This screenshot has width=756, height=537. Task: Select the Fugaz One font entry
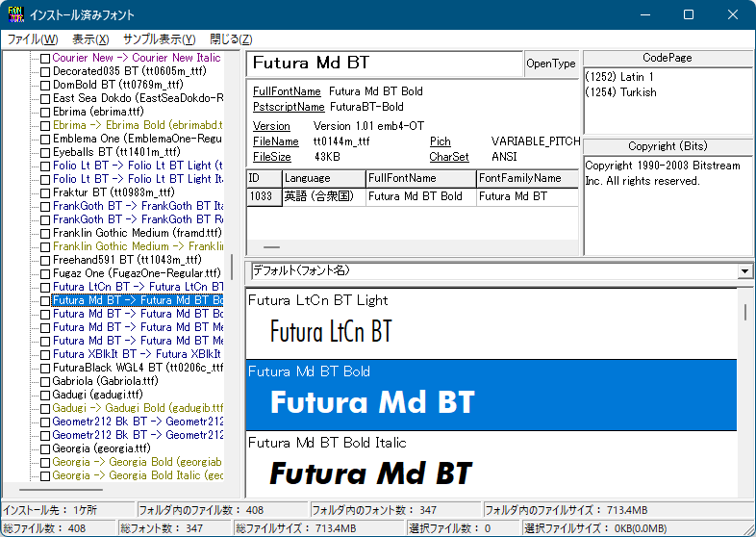pos(125,273)
